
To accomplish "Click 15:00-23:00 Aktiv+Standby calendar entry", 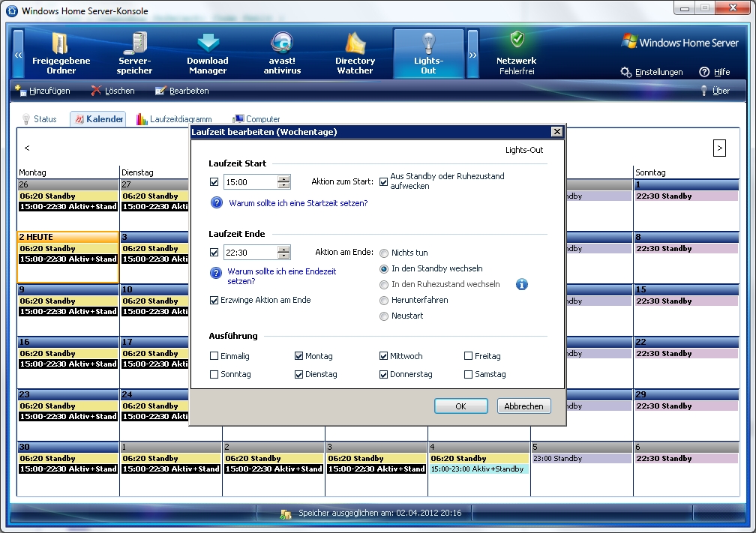I will tap(479, 469).
